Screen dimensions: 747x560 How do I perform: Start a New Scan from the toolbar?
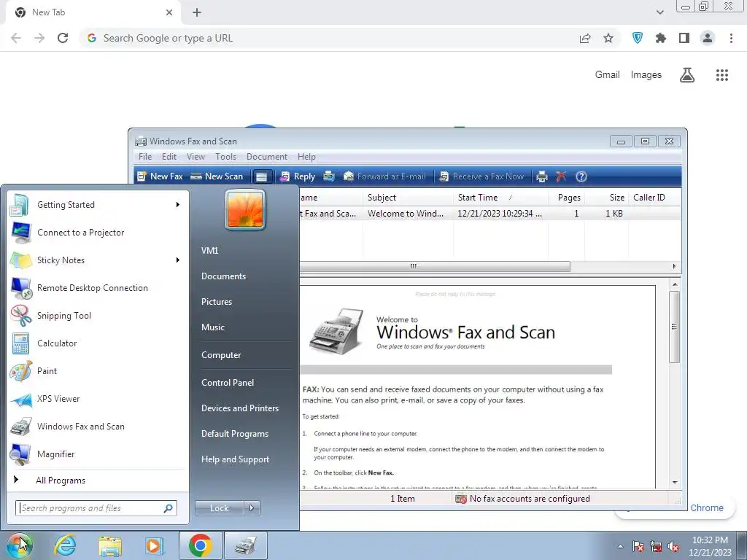(217, 176)
